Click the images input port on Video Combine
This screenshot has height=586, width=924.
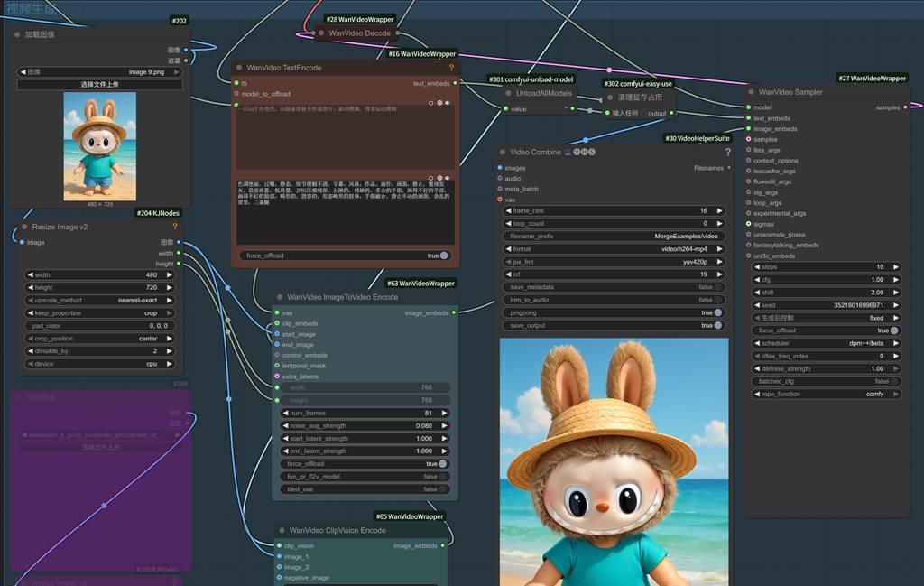tap(500, 168)
